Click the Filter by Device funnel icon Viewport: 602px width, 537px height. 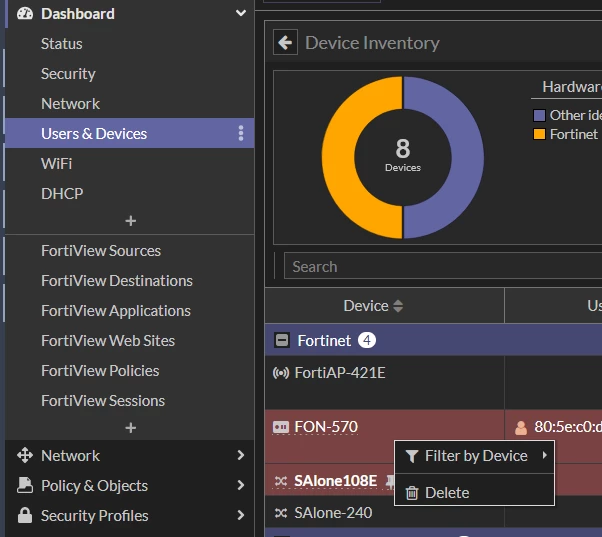[412, 456]
